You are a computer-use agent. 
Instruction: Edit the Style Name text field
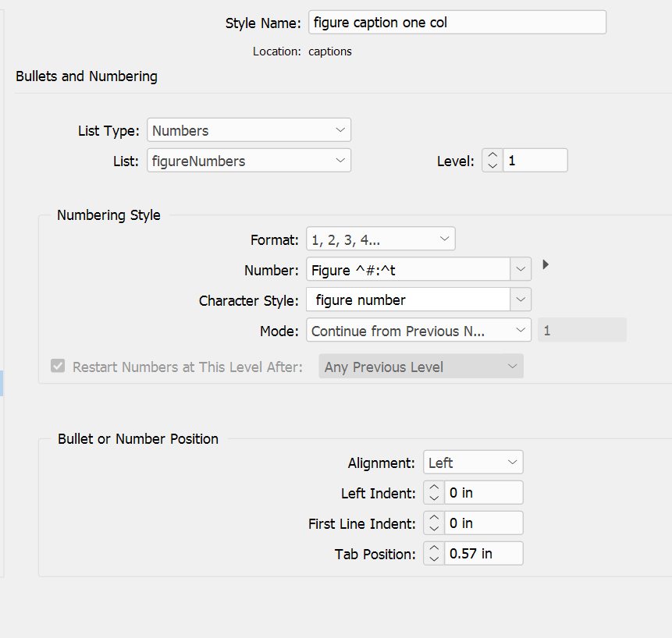point(457,22)
